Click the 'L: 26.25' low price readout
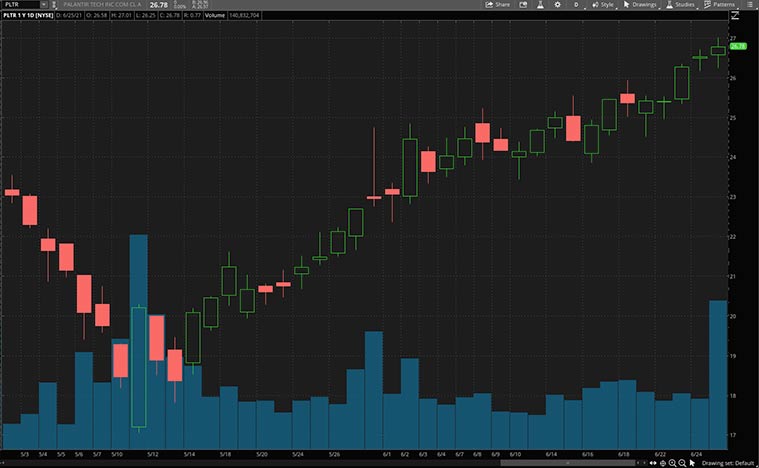This screenshot has width=759, height=468. (x=146, y=15)
